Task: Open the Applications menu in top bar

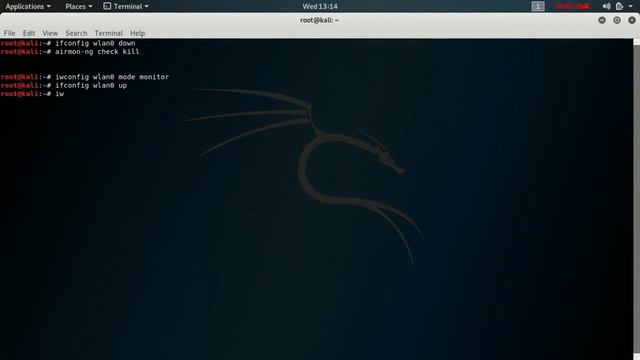Action: pyautogui.click(x=28, y=7)
